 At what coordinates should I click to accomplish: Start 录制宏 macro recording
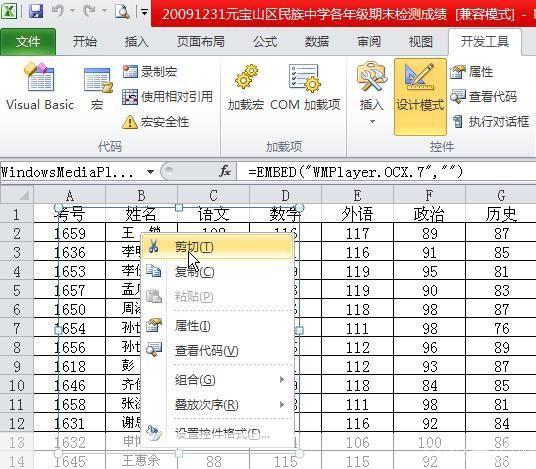pos(150,72)
